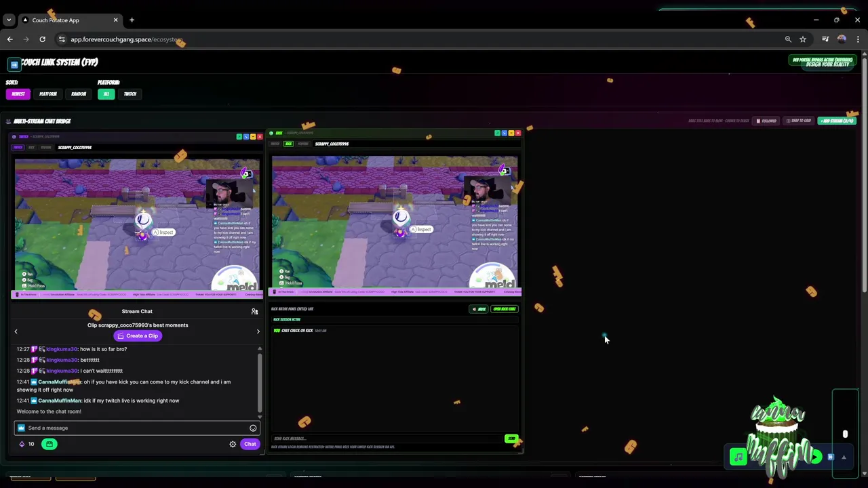Expand the tab search dropdown

pyautogui.click(x=9, y=20)
